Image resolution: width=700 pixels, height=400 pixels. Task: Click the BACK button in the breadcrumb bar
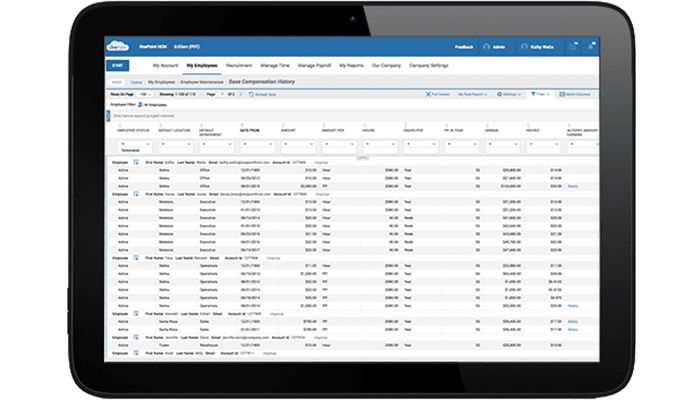(117, 82)
